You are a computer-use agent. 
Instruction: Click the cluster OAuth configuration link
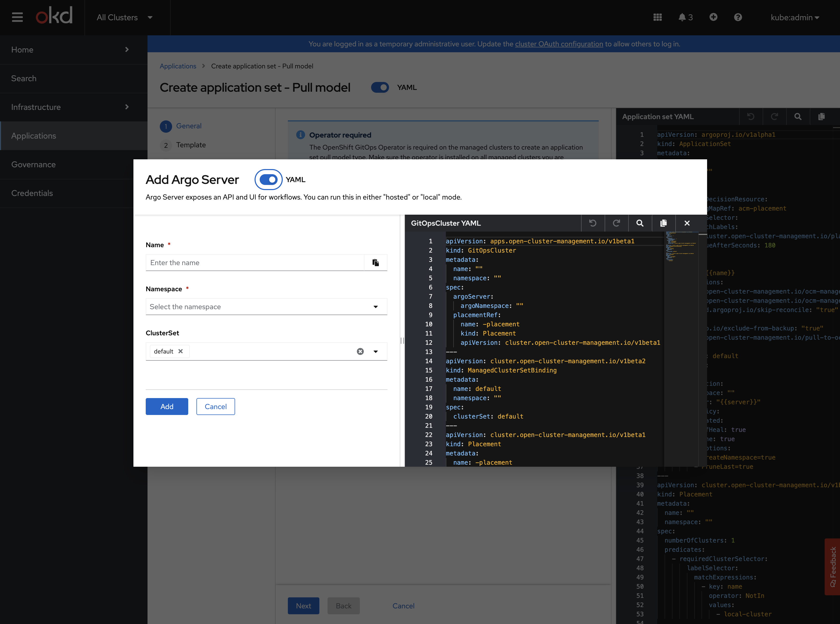pyautogui.click(x=559, y=44)
